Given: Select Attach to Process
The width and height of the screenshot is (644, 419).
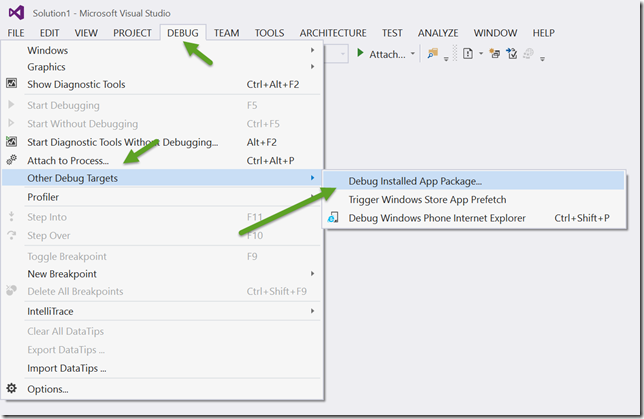Looking at the screenshot, I should coord(162,161).
